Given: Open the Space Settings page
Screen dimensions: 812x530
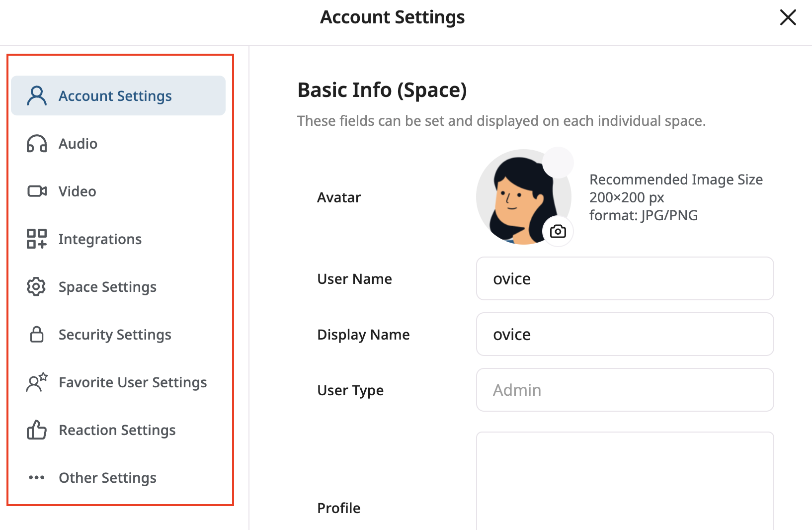Looking at the screenshot, I should click(107, 286).
